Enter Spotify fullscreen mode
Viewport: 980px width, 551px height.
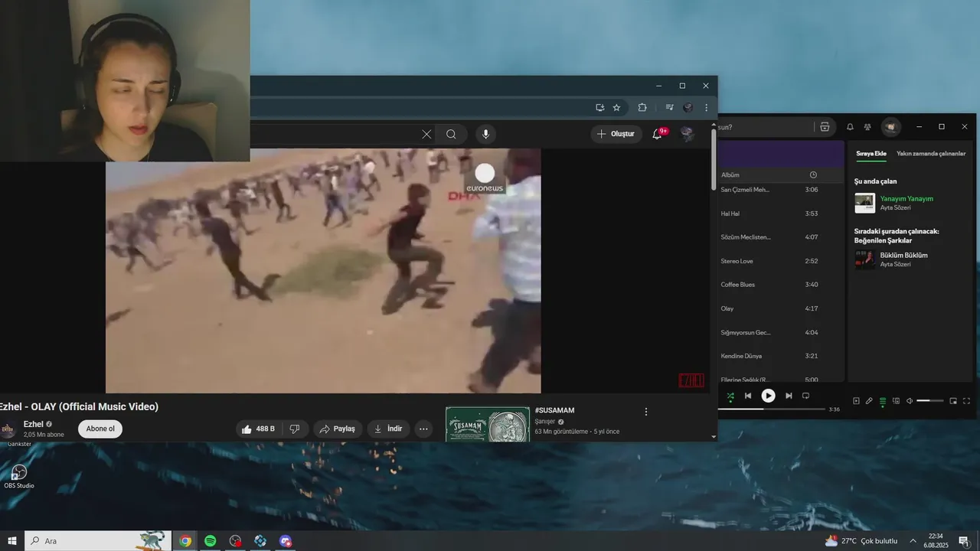[966, 401]
